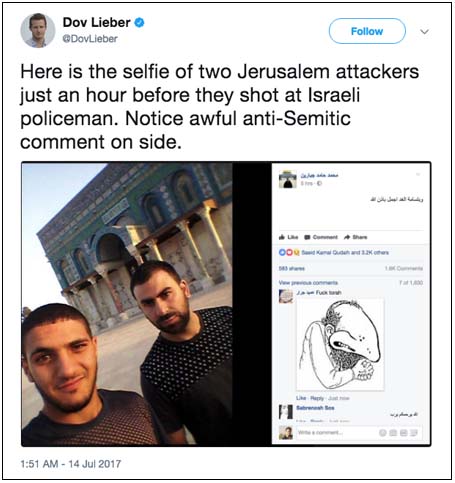The width and height of the screenshot is (455, 483).
Task: Click the photo attach icon in comment box
Action: pos(393,433)
